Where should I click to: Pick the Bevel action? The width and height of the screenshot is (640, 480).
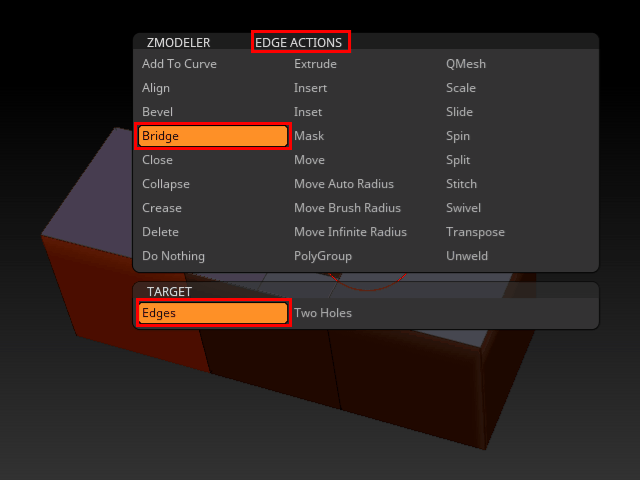coord(157,112)
